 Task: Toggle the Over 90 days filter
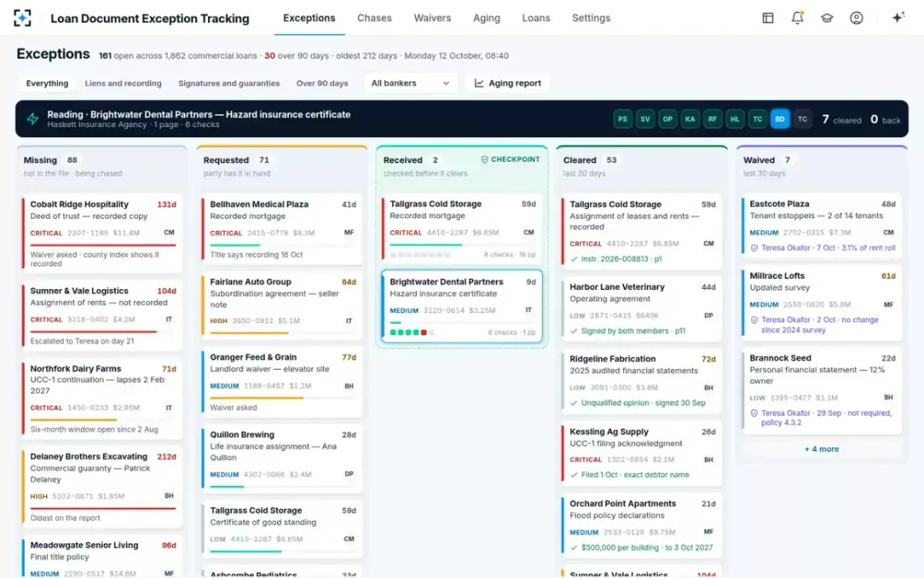tap(322, 83)
